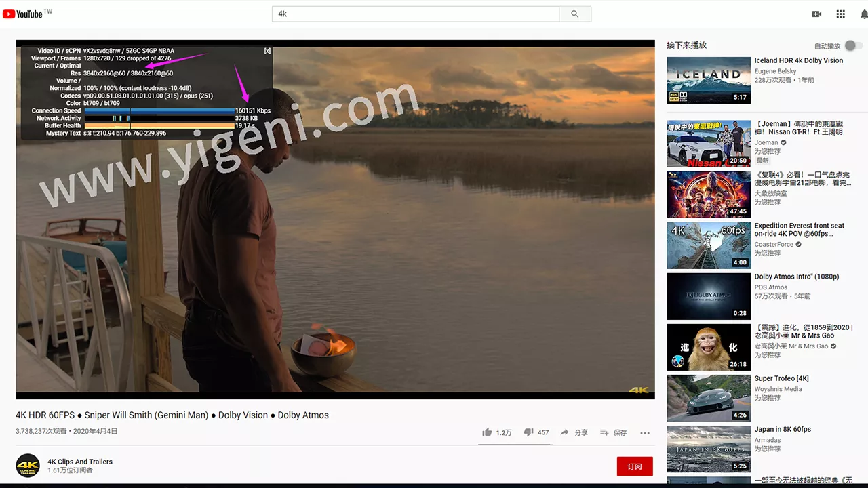Click the search box containing 4k
This screenshot has height=488, width=868.
[x=415, y=14]
